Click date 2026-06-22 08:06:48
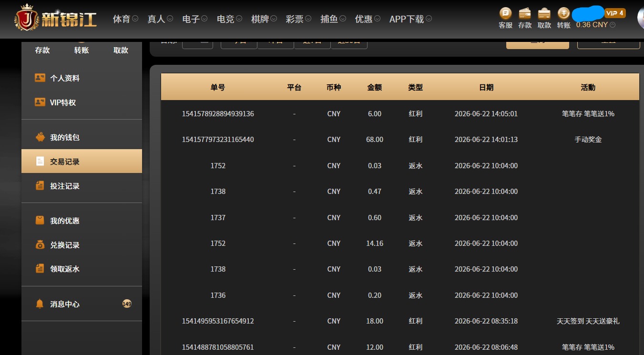Screen dimensions: 644x355 (486, 347)
